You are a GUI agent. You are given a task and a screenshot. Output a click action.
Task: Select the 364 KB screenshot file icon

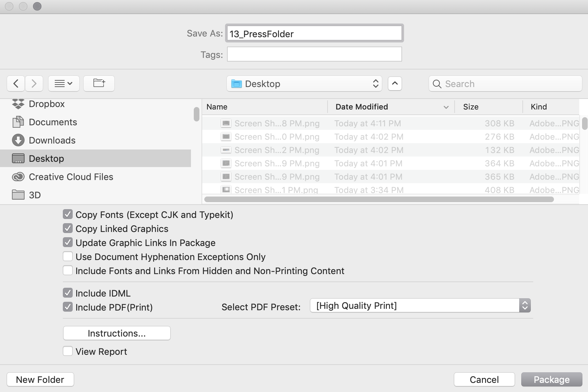[x=226, y=163]
